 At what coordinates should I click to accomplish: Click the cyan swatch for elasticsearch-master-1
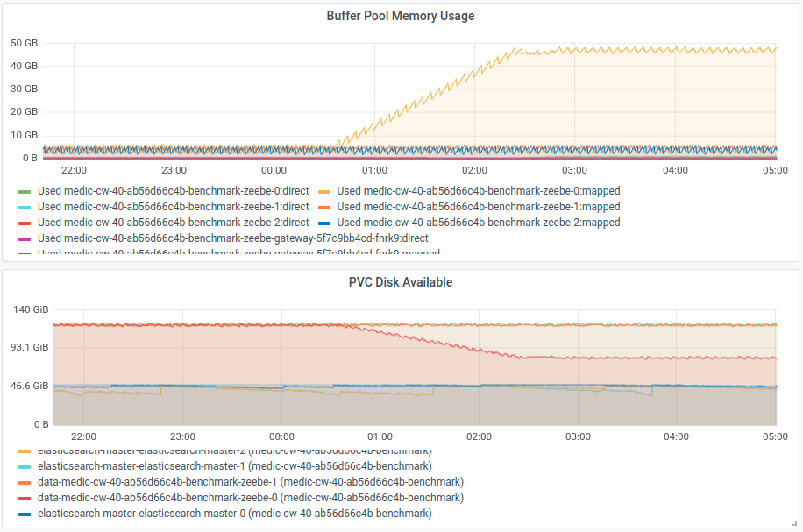coord(25,467)
